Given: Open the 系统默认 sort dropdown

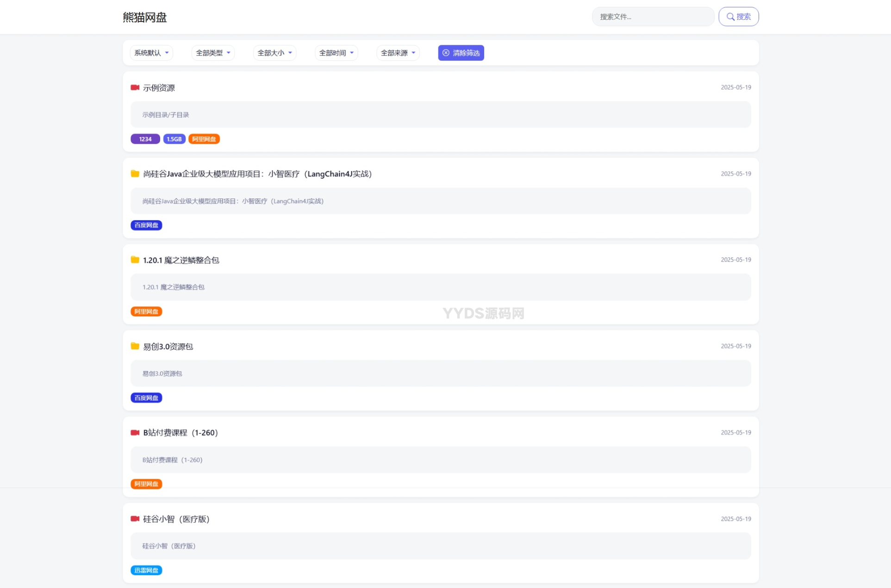Looking at the screenshot, I should 151,53.
